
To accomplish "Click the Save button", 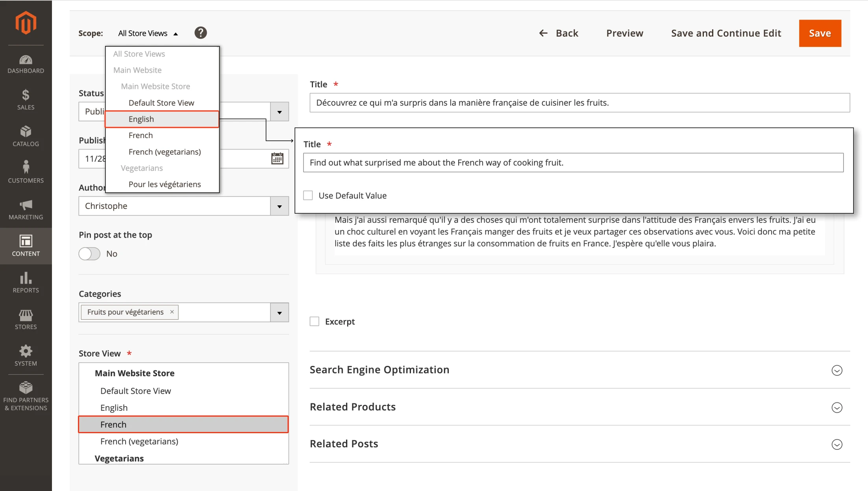I will [x=820, y=33].
